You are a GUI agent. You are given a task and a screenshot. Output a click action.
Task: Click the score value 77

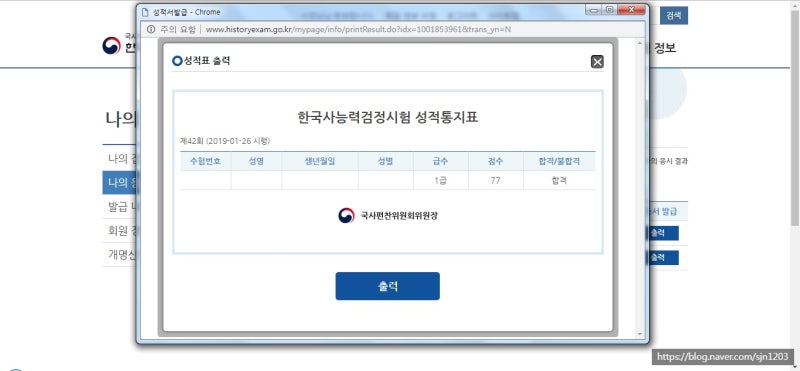click(495, 180)
